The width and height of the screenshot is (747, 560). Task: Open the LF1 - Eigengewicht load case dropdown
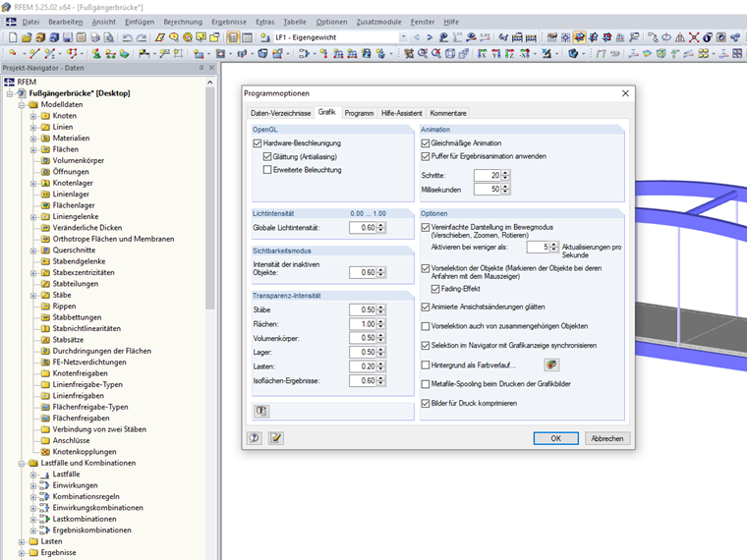tap(403, 37)
